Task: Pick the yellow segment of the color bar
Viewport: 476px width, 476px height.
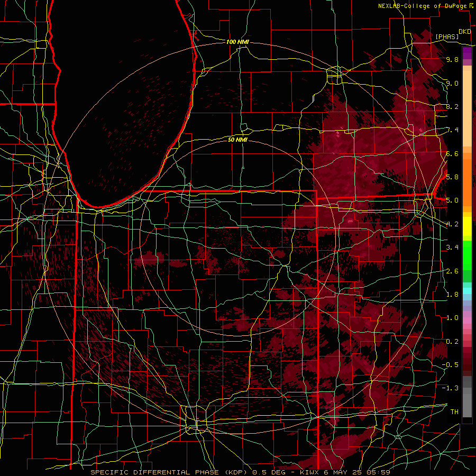Action: coord(467,226)
